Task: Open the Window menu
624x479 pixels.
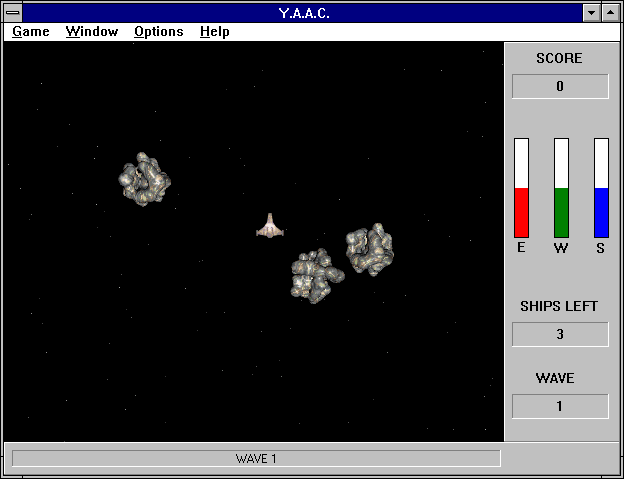Action: 92,31
